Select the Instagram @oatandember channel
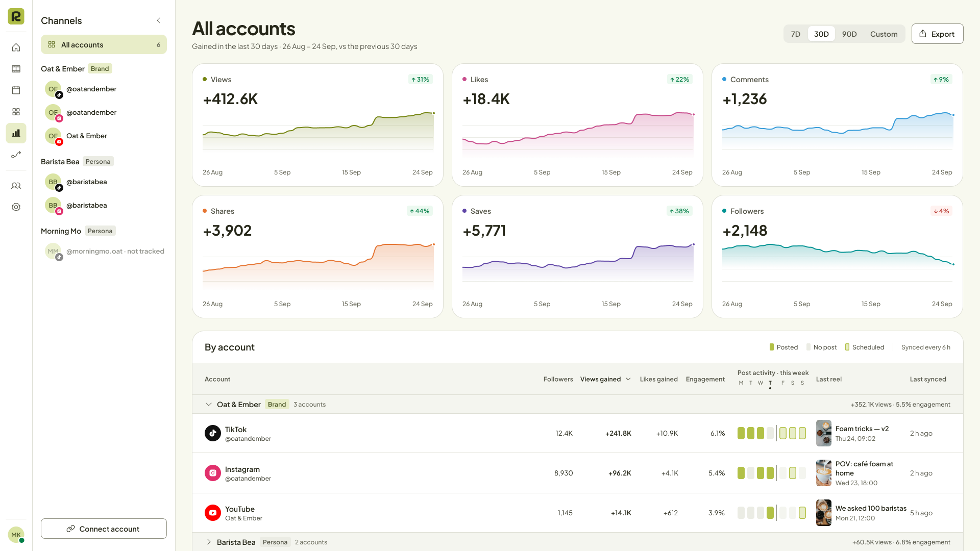Image resolution: width=980 pixels, height=551 pixels. (x=104, y=113)
